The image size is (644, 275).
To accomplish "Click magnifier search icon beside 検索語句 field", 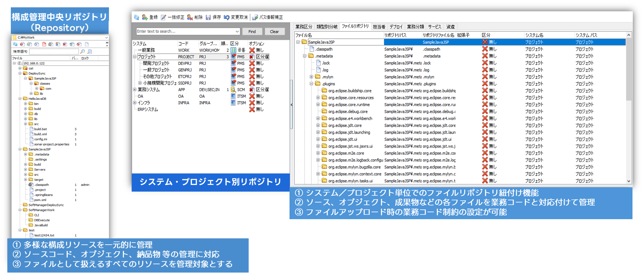I will (82, 51).
